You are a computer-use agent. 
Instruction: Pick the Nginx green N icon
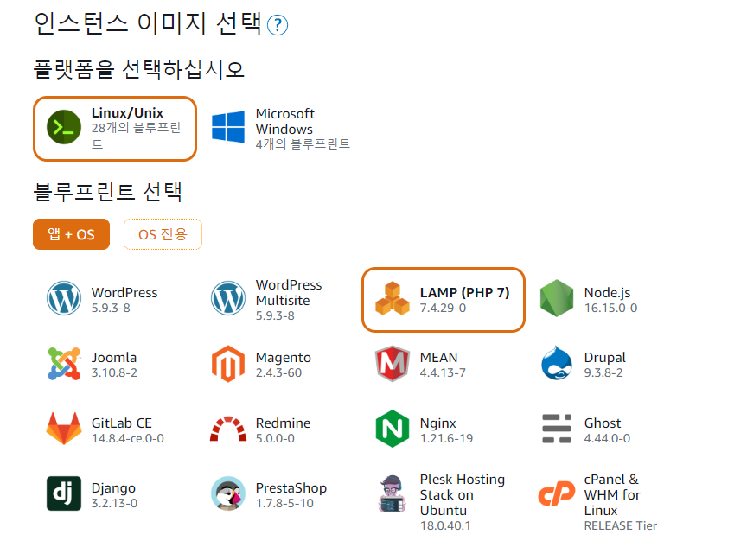coord(392,429)
